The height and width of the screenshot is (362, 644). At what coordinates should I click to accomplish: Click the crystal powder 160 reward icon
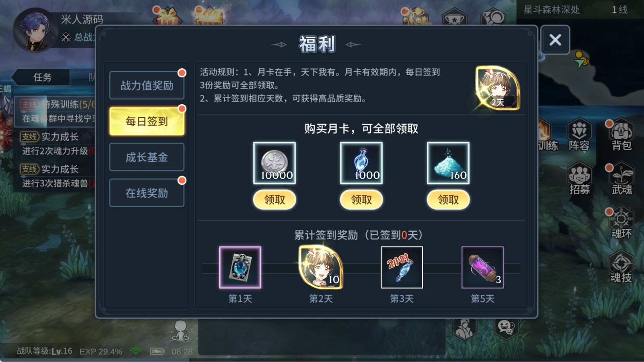448,163
